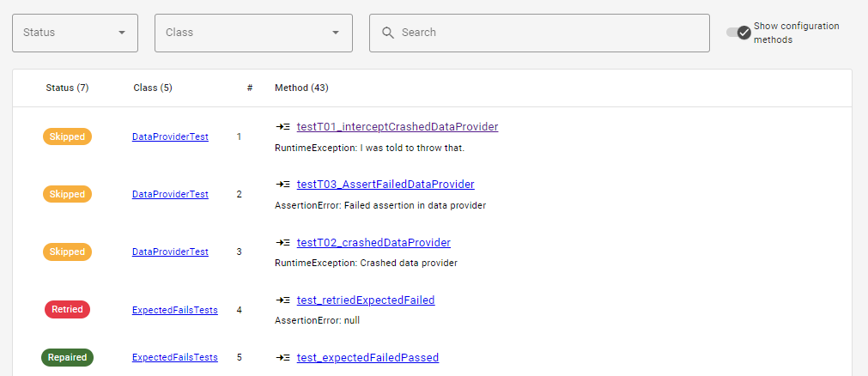Click details icon beside testT03_AssertFailedDataProvider
This screenshot has width=868, height=376.
tap(282, 185)
